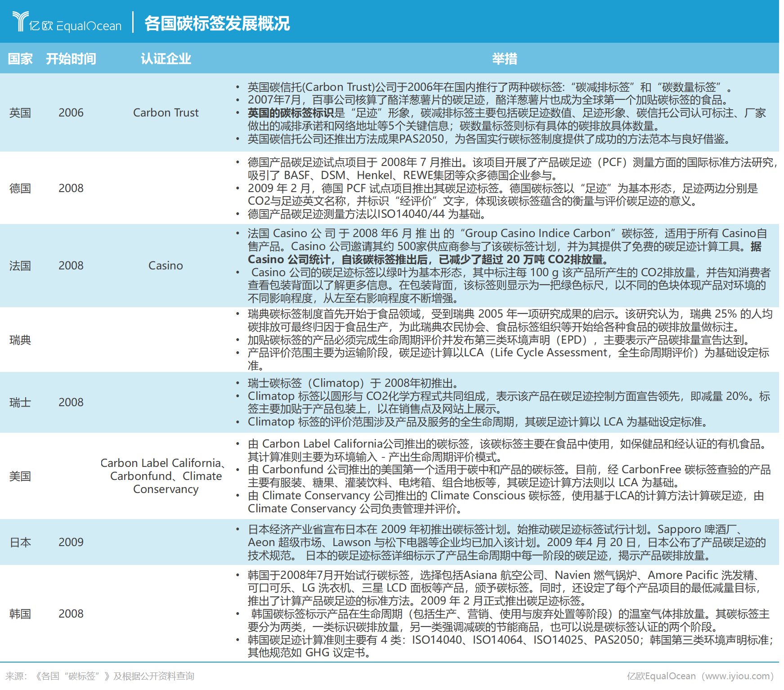
Task: Click the line mentioning PAS2050 in 英国 row
Action: 488,139
